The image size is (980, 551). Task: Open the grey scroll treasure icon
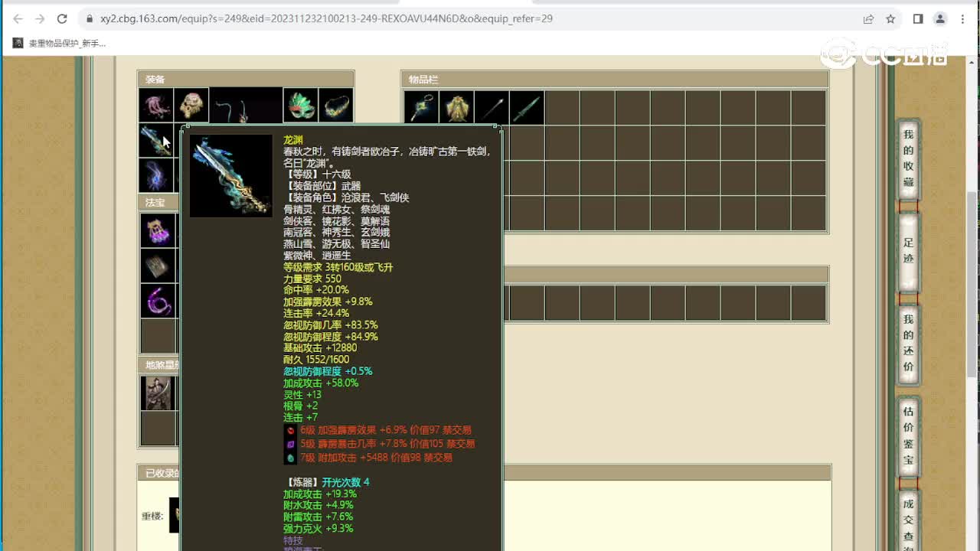[x=158, y=266]
